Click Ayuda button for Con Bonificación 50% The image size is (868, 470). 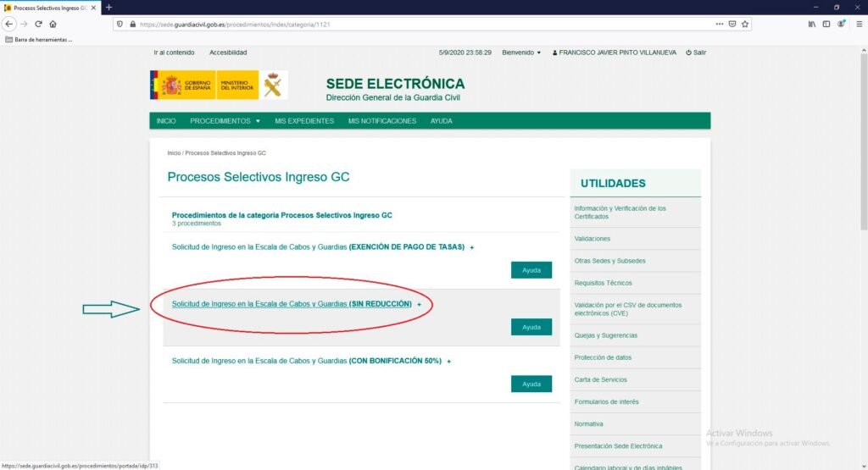click(531, 384)
